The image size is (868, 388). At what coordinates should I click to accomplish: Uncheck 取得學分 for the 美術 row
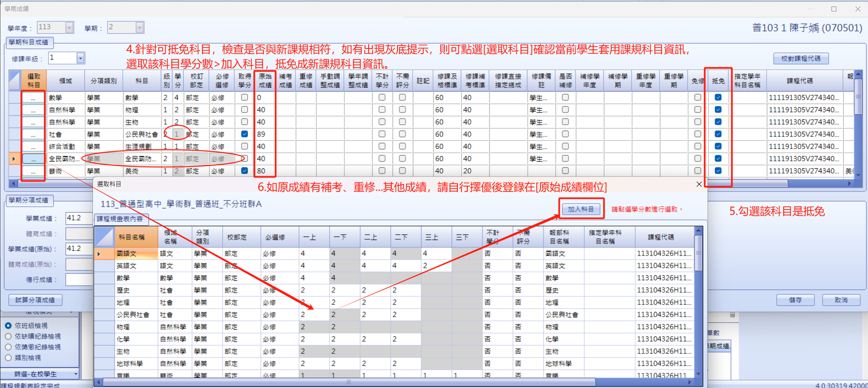click(244, 171)
